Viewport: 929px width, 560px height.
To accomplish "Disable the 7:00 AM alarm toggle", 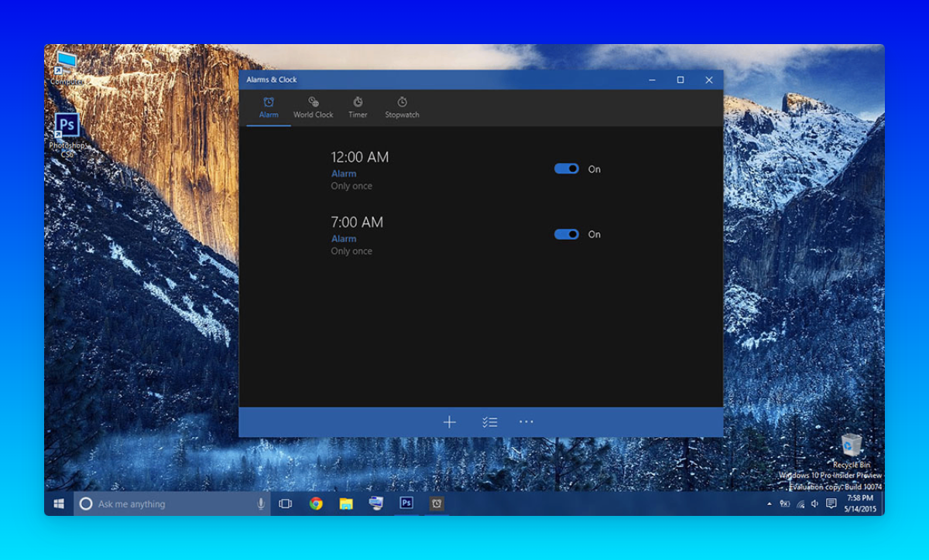I will click(x=567, y=234).
